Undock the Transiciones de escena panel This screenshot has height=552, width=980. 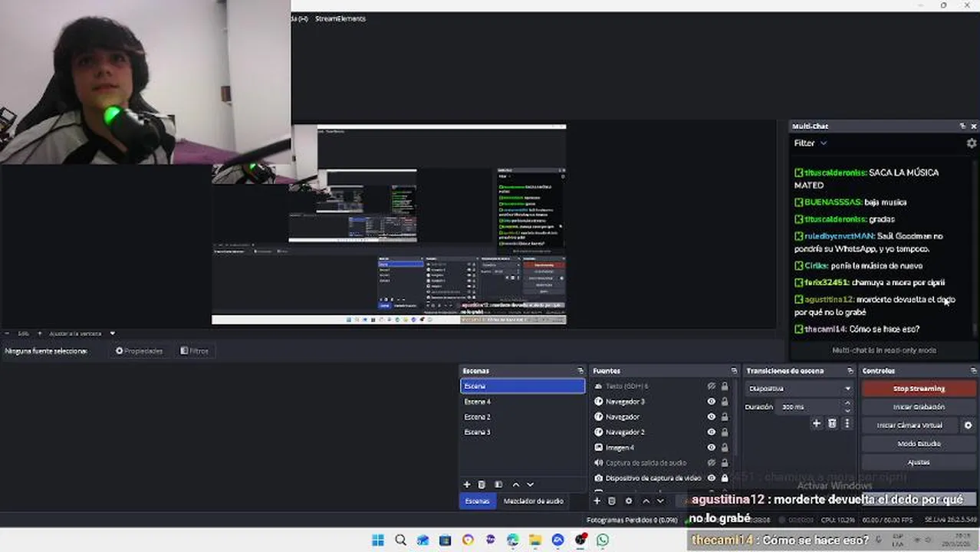click(x=850, y=371)
